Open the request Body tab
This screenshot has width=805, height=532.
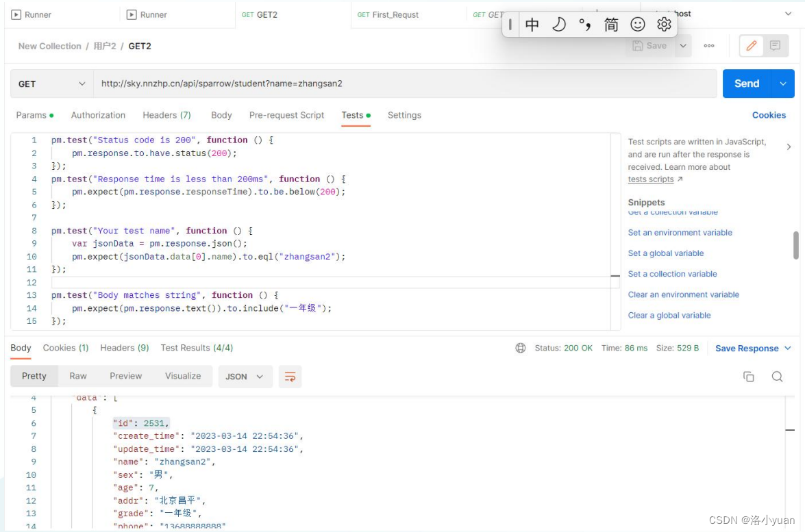[221, 116]
